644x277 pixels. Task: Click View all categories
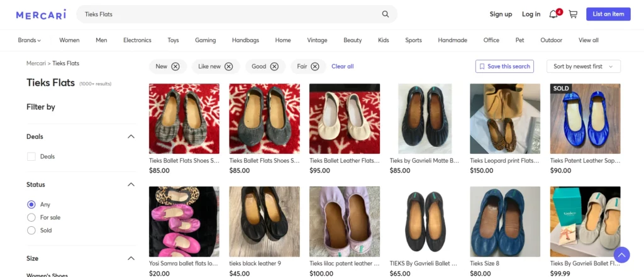[589, 40]
